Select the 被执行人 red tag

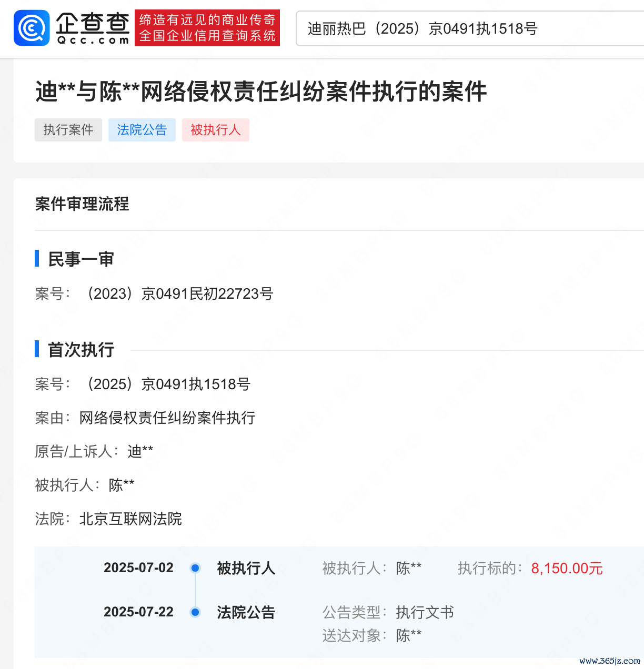coord(216,130)
